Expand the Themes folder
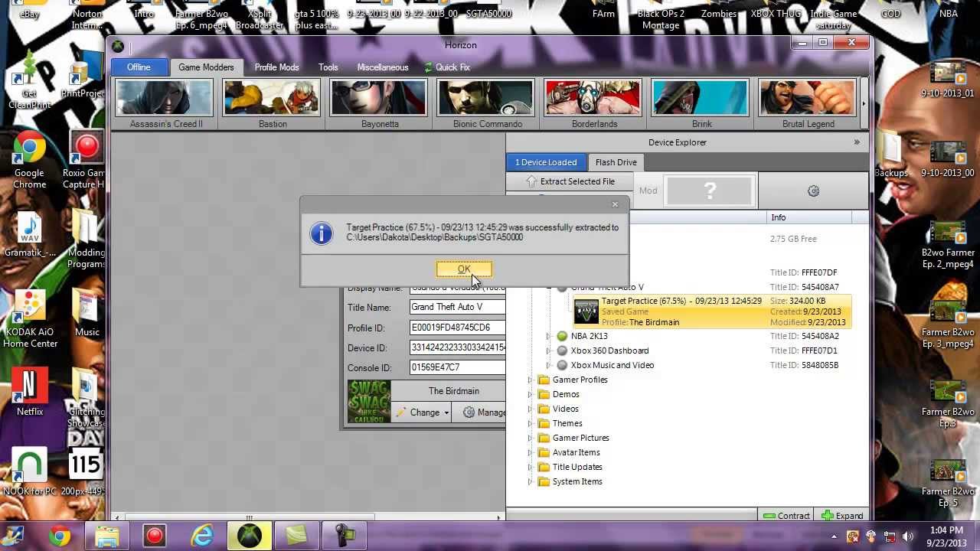The height and width of the screenshot is (551, 980). click(x=530, y=423)
